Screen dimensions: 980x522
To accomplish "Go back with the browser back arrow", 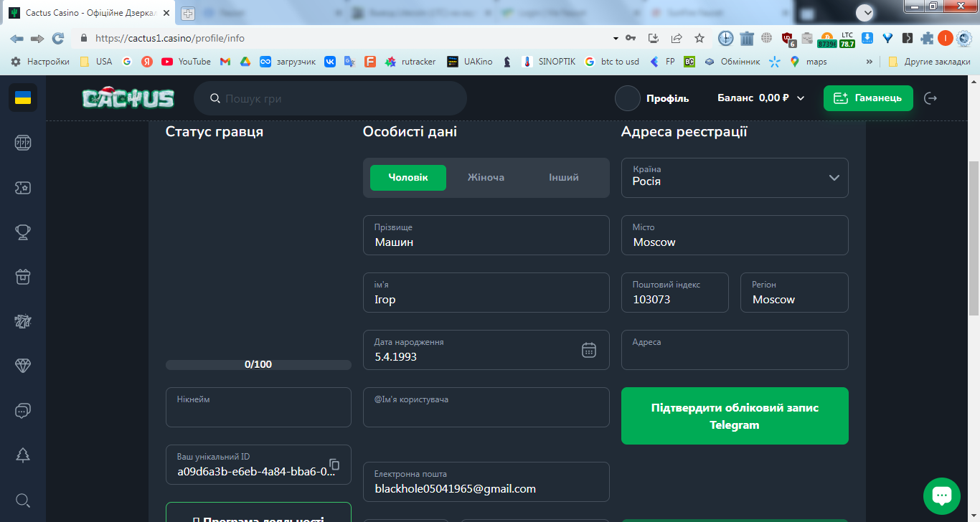I will [17, 38].
